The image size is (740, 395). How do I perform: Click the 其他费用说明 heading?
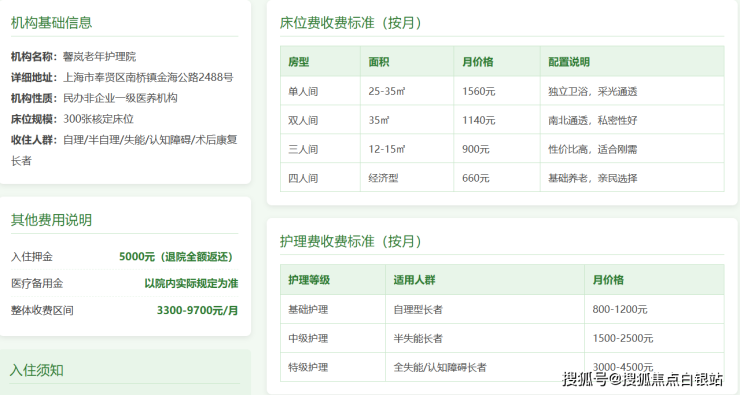[x=51, y=220]
